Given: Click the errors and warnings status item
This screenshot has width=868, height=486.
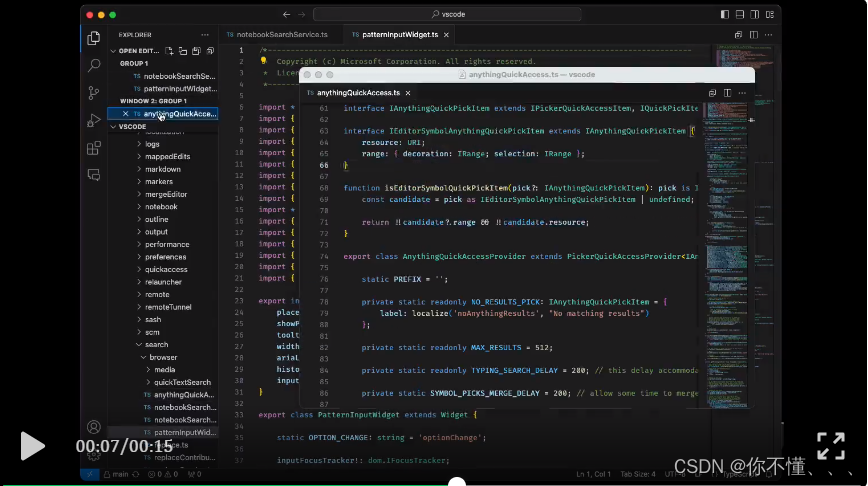Looking at the screenshot, I should (163, 474).
